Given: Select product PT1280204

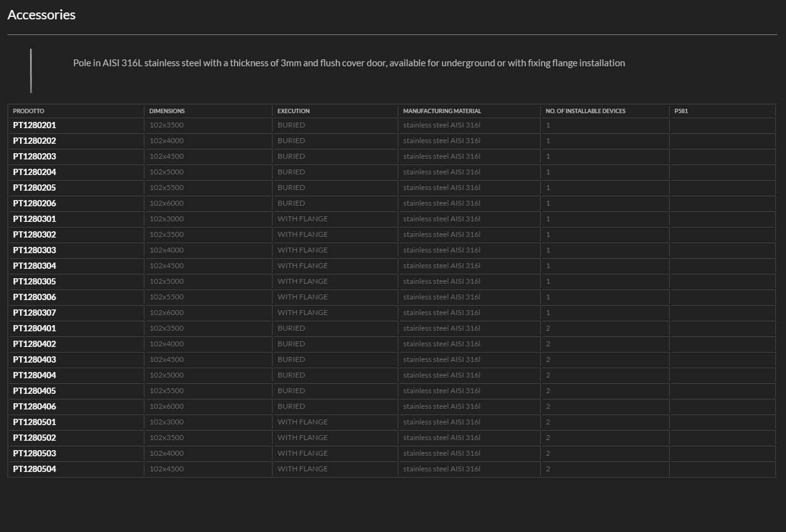Looking at the screenshot, I should (34, 172).
